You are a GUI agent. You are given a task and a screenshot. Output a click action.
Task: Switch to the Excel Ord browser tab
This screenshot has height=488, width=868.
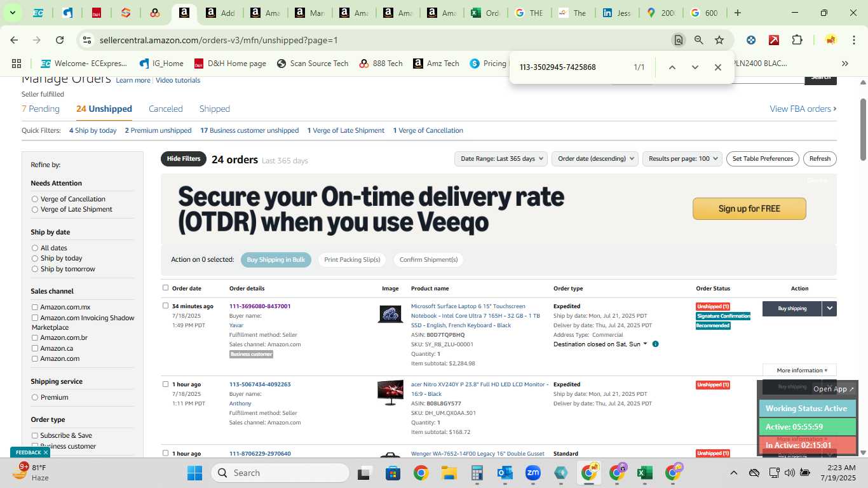[x=484, y=13]
